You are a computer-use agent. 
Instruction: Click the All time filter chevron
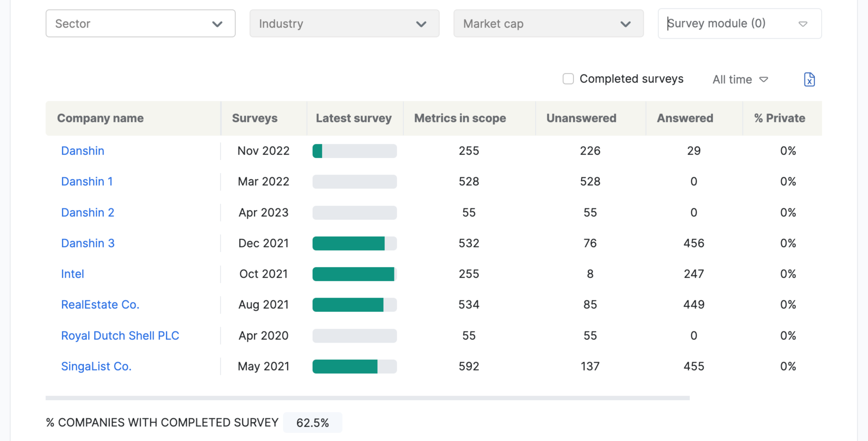pyautogui.click(x=764, y=80)
